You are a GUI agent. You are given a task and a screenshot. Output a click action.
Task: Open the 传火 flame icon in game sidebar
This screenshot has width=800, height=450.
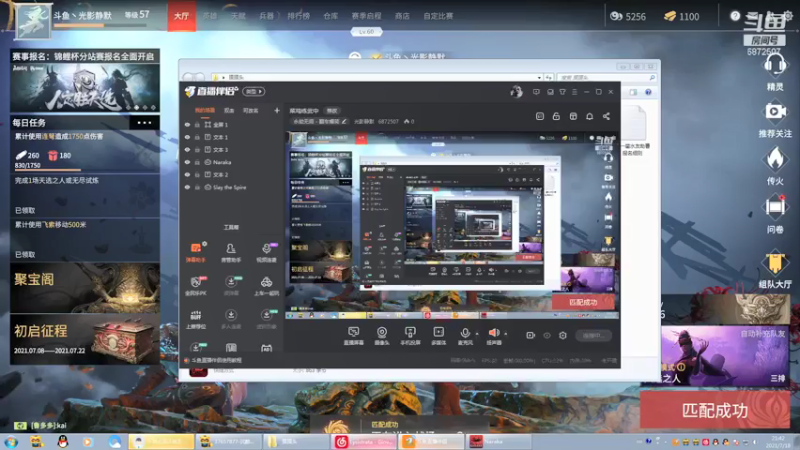775,159
